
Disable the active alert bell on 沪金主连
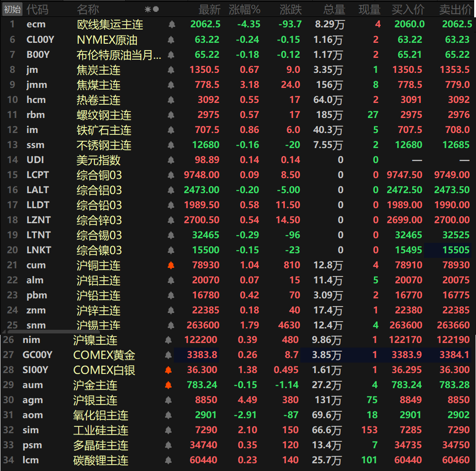pos(168,385)
